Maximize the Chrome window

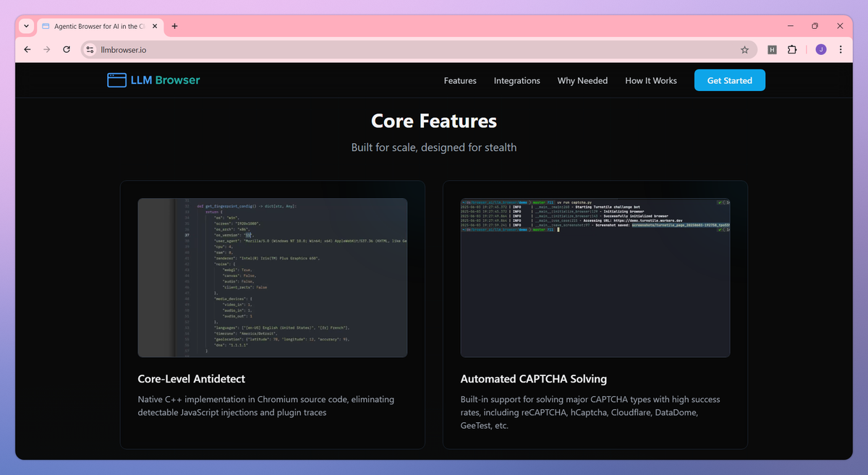coord(814,26)
